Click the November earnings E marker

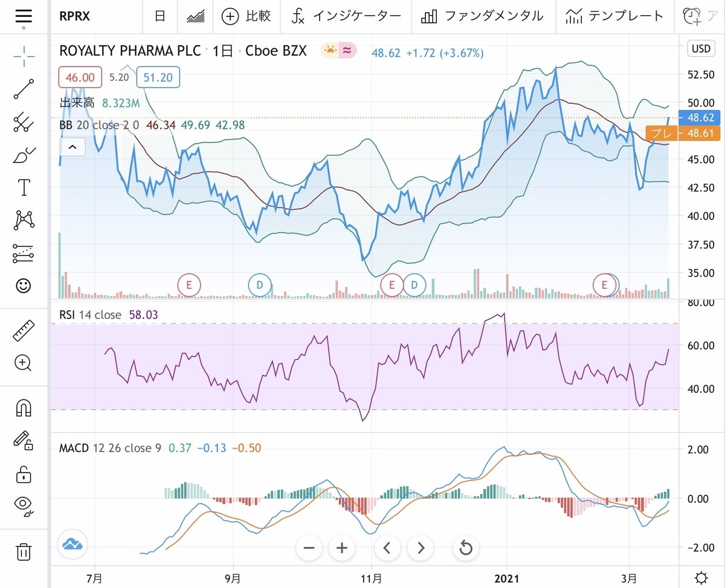391,285
